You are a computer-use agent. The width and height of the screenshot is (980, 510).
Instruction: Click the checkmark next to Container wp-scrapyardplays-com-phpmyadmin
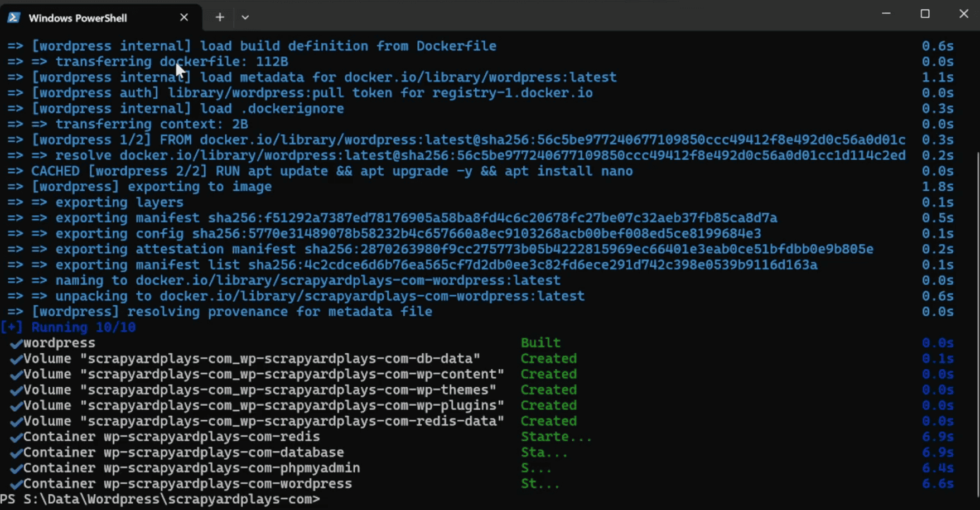(x=15, y=468)
